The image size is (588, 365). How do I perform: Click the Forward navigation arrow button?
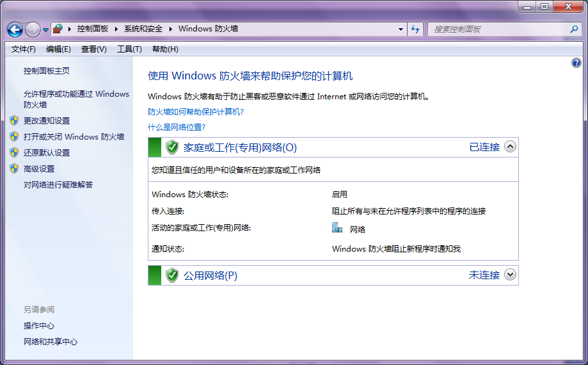(33, 29)
